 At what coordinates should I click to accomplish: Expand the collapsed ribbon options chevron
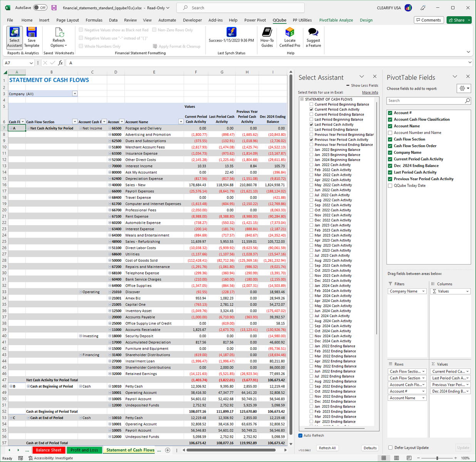[x=468, y=52]
